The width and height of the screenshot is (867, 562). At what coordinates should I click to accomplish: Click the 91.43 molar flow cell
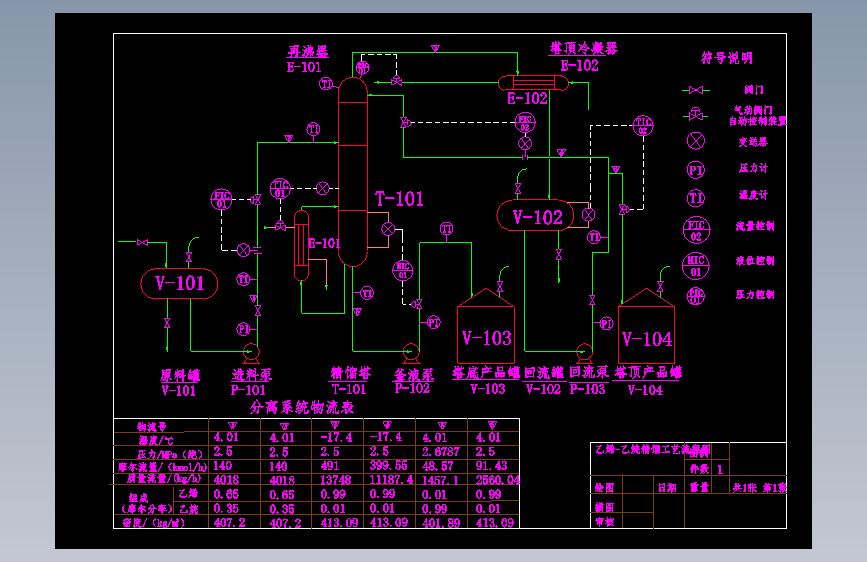491,466
